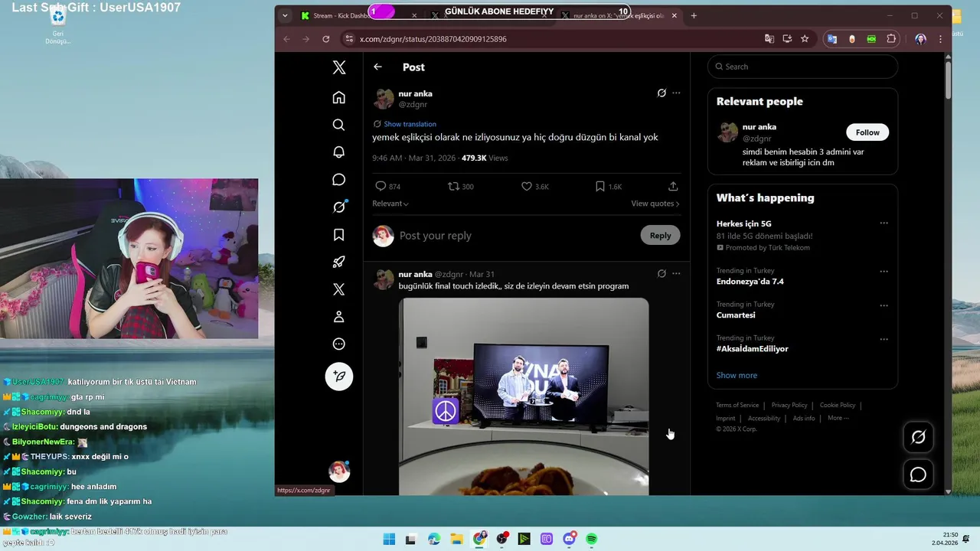The width and height of the screenshot is (980, 551).
Task: Open the Terms of Service footer link
Action: coord(737,405)
